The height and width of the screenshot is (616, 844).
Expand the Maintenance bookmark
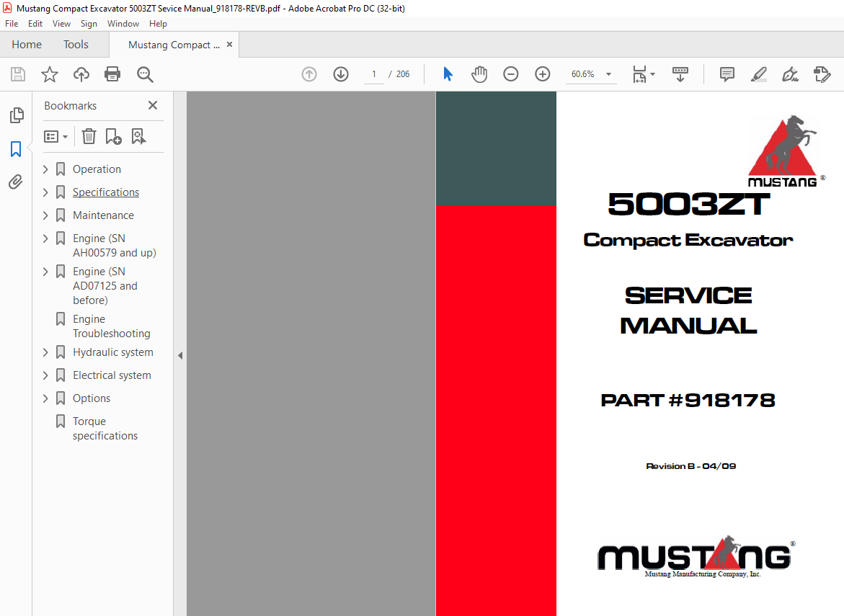(x=45, y=215)
